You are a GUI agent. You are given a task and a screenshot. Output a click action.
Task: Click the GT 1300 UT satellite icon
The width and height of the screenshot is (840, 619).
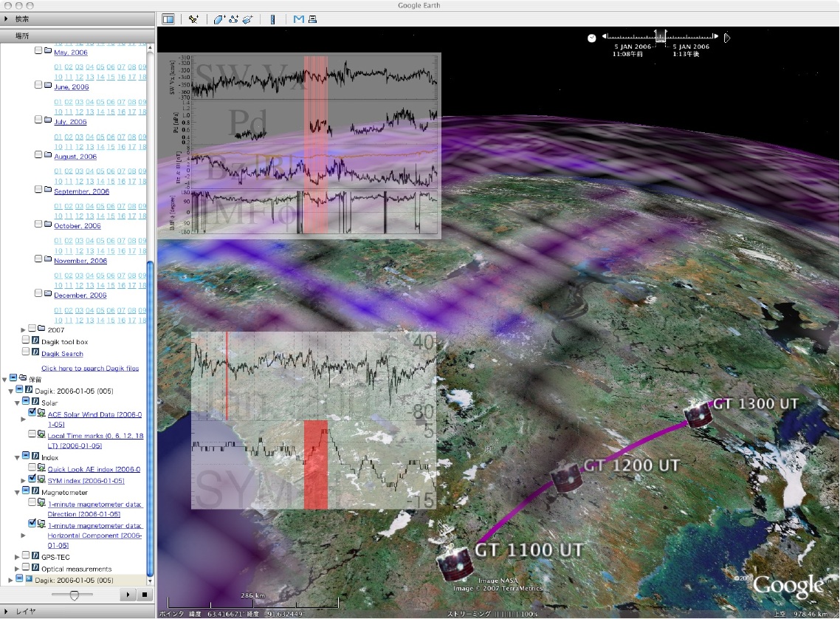[698, 413]
